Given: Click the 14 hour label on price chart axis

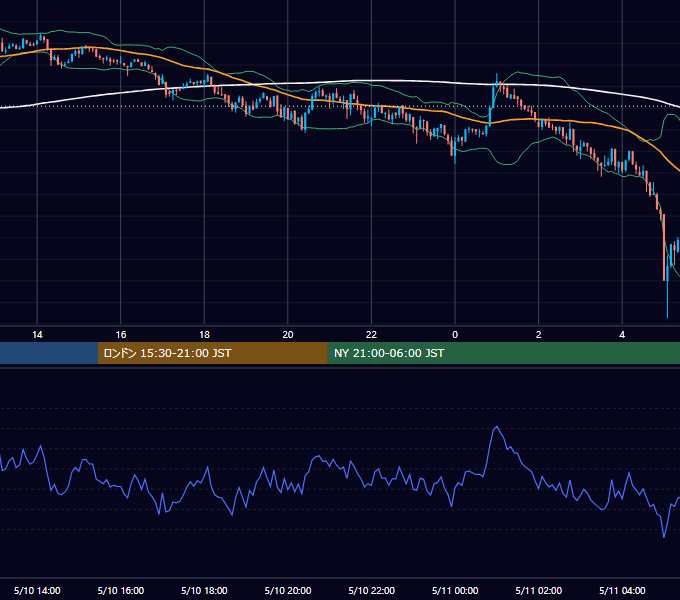Looking at the screenshot, I should pos(37,335).
